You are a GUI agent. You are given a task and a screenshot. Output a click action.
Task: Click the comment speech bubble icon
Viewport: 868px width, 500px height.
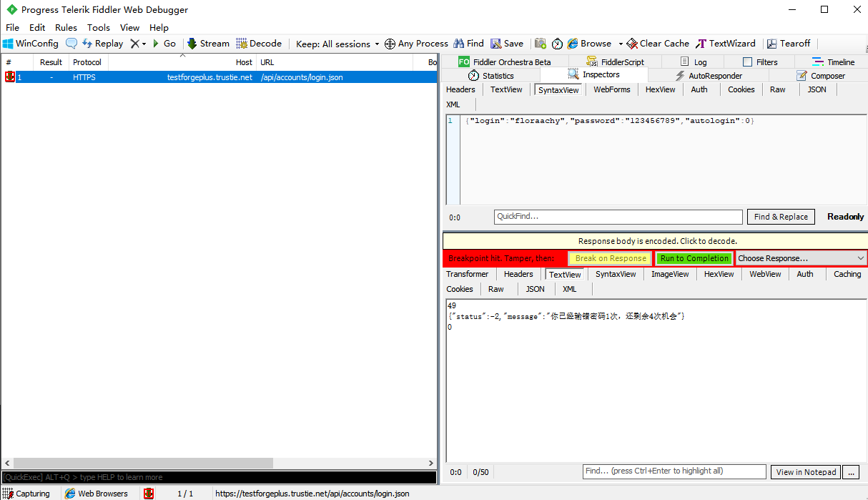(71, 44)
